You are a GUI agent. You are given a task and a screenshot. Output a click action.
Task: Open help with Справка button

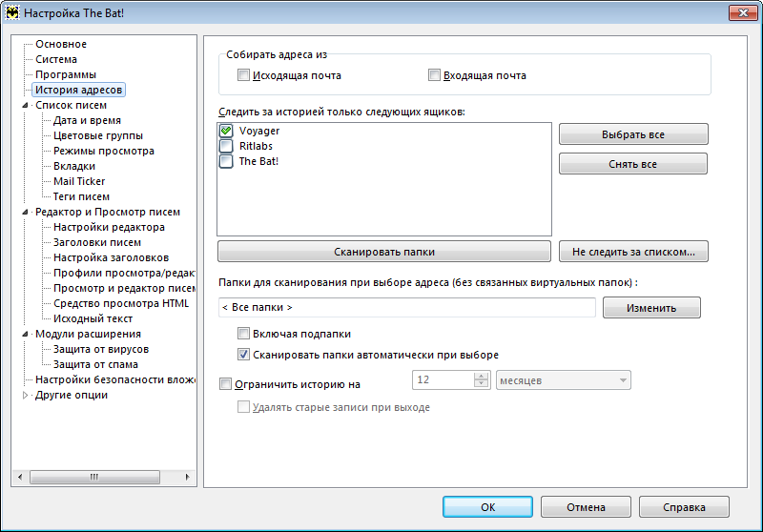[684, 506]
